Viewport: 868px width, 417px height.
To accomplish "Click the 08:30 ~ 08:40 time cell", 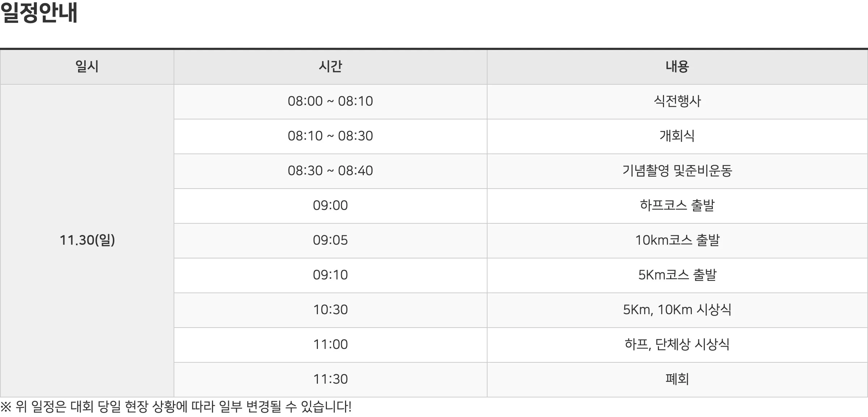I will [330, 171].
